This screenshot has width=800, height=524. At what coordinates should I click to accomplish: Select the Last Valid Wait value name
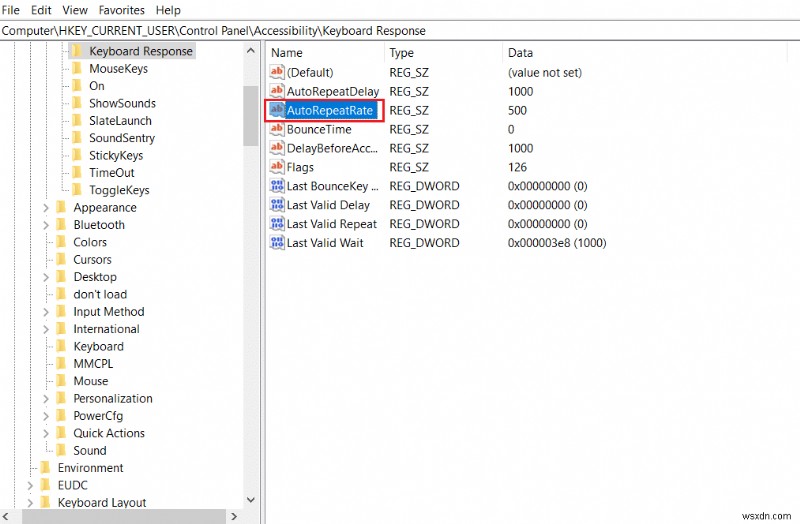tap(325, 243)
